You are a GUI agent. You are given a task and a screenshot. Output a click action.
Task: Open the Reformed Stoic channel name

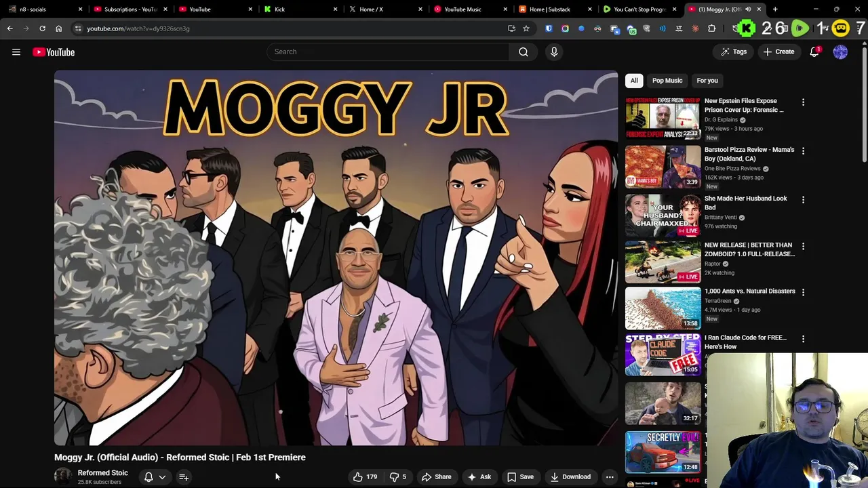(102, 472)
